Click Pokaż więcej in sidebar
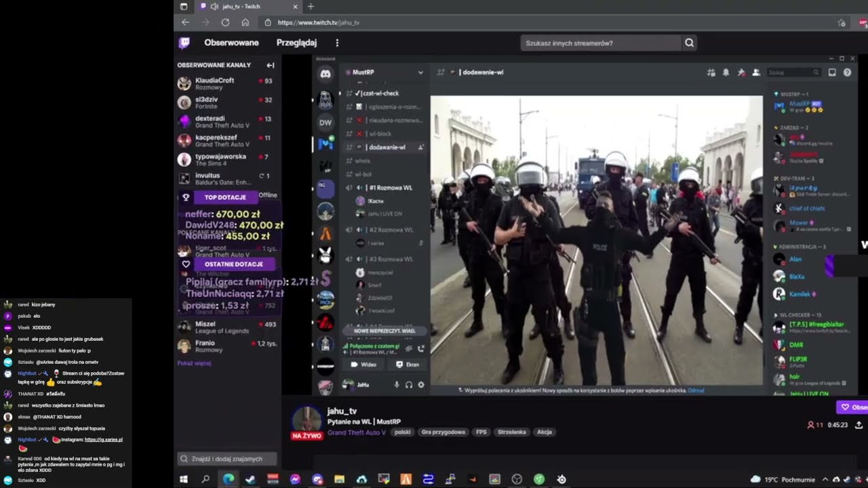 (x=194, y=363)
